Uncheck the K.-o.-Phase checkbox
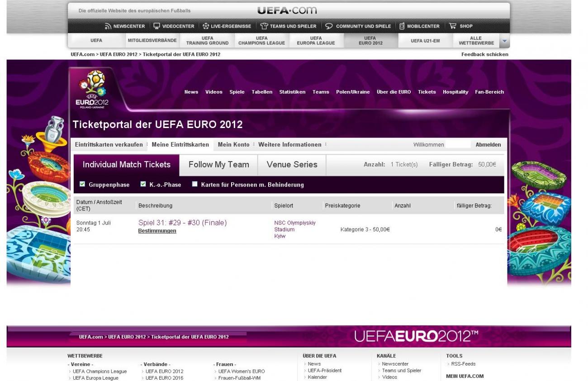Image resolution: width=588 pixels, height=381 pixels. [x=143, y=184]
